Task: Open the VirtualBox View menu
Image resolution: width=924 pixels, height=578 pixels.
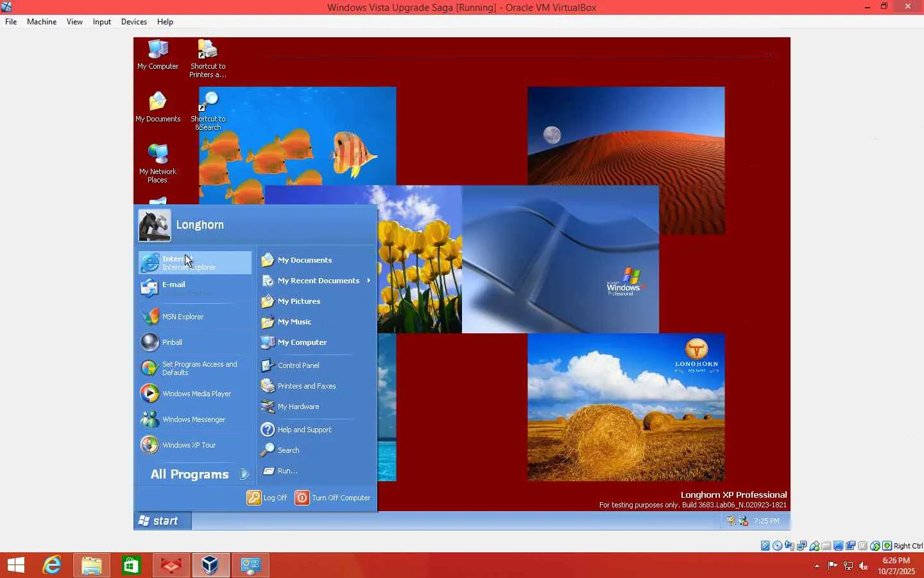Action: click(x=74, y=22)
